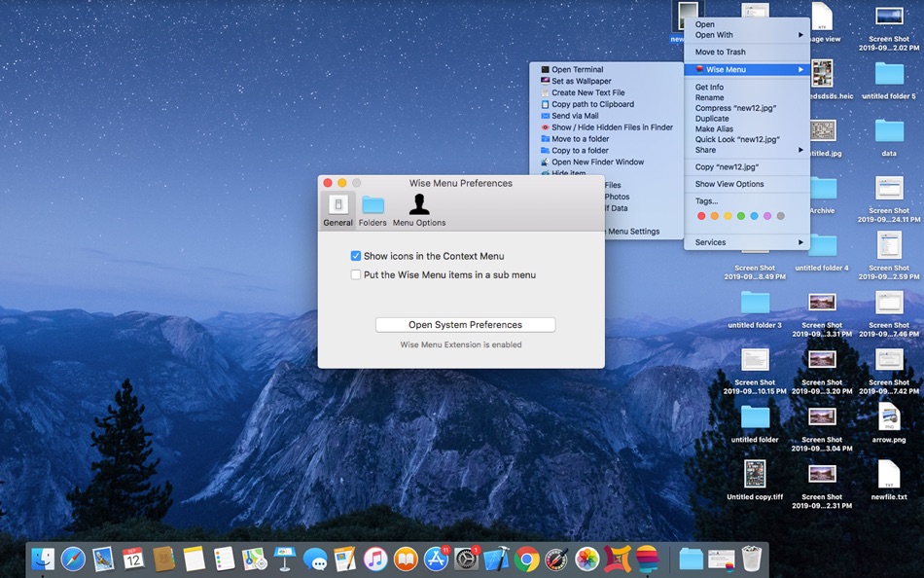Launch Keynote from the dock
This screenshot has width=924, height=578.
(285, 559)
